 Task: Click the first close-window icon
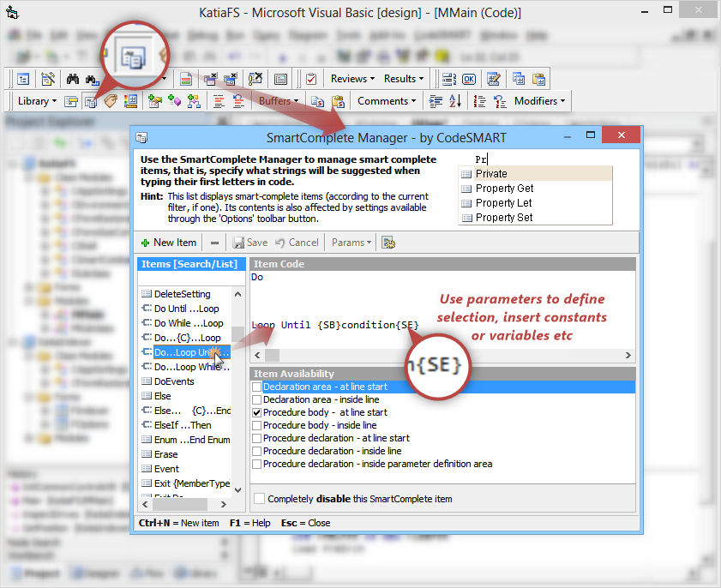pyautogui.click(x=211, y=79)
